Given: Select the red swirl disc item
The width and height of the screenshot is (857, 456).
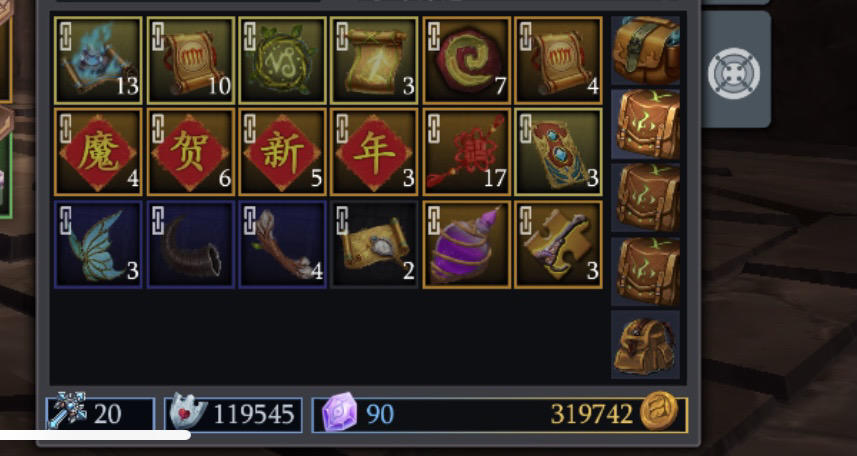Looking at the screenshot, I should point(467,60).
